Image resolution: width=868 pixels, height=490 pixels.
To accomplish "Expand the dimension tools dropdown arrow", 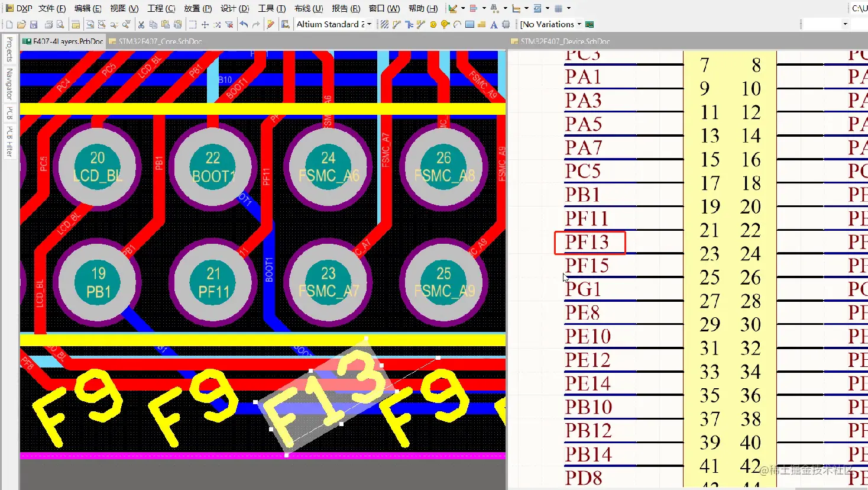I will 526,8.
